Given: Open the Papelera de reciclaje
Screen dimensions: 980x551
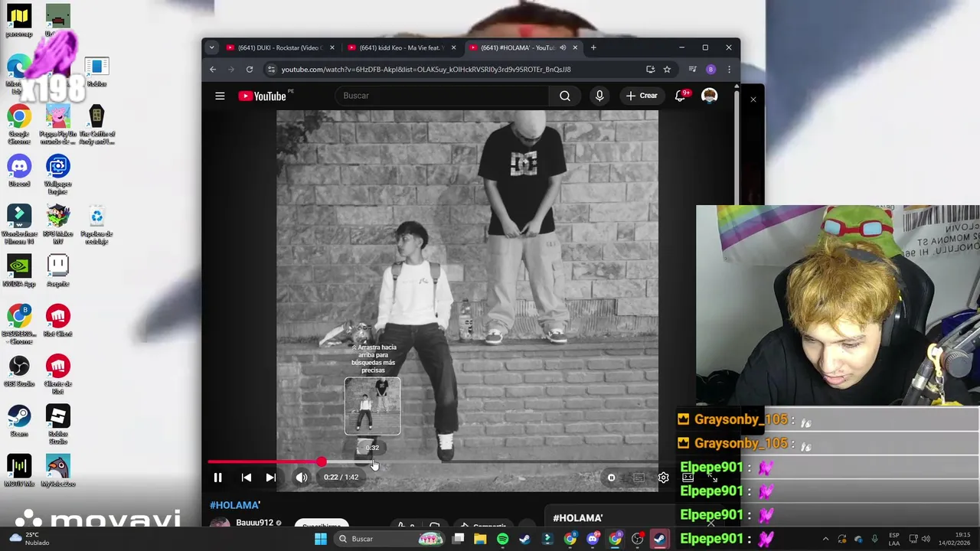Looking at the screenshot, I should click(96, 224).
